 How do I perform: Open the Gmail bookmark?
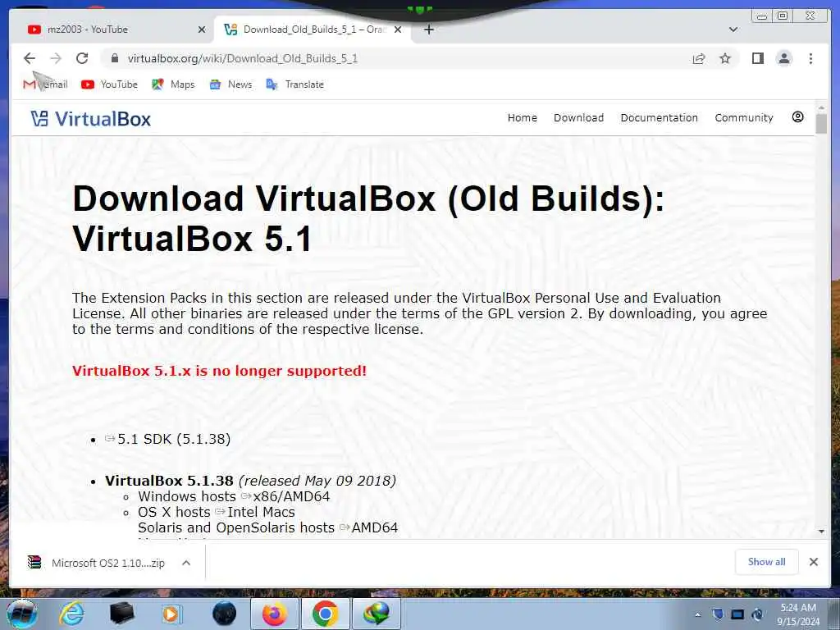[46, 84]
